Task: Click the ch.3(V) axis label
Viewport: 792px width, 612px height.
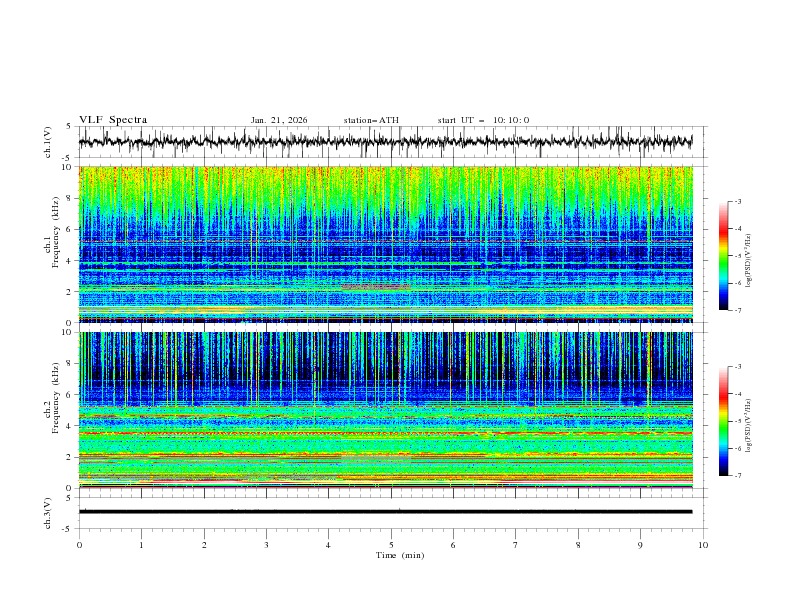Action: (50, 511)
